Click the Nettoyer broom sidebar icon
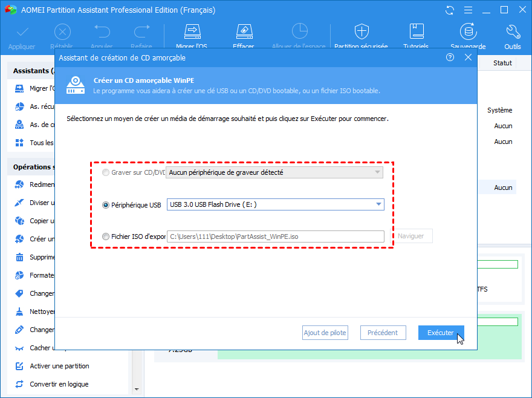Screen dimensions: 532x398 [19, 312]
